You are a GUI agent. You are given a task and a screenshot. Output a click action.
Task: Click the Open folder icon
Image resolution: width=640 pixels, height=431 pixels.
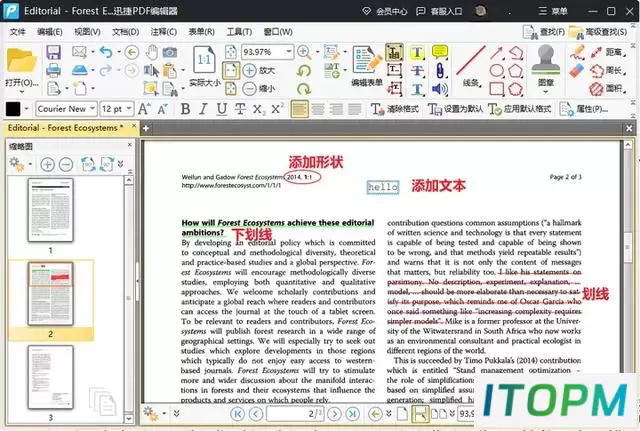(21, 60)
